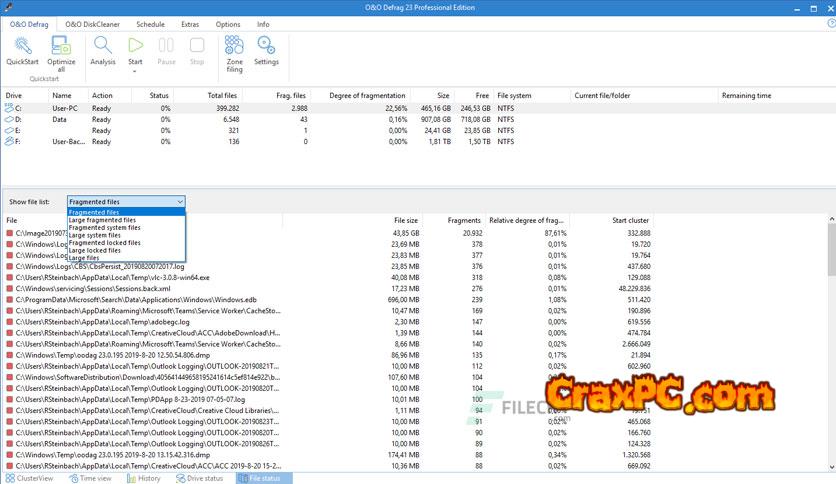The image size is (836, 484).
Task: Open the Extras tab
Action: [x=190, y=23]
